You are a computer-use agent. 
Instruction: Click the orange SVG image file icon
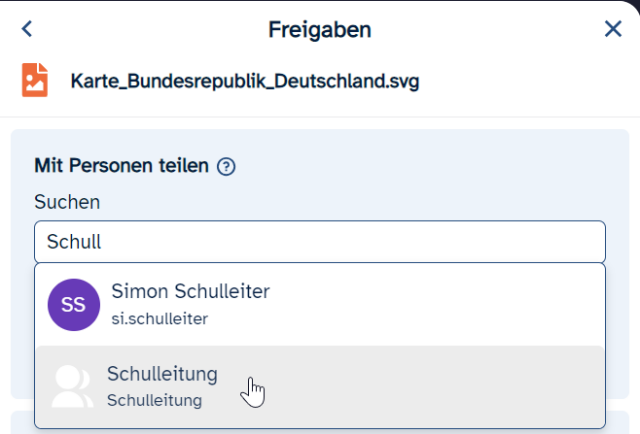(35, 80)
